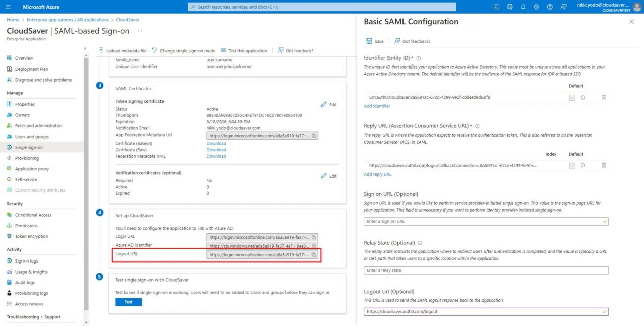The image size is (644, 326).
Task: Copy the App Federation Metadata Url
Action: pyautogui.click(x=314, y=135)
